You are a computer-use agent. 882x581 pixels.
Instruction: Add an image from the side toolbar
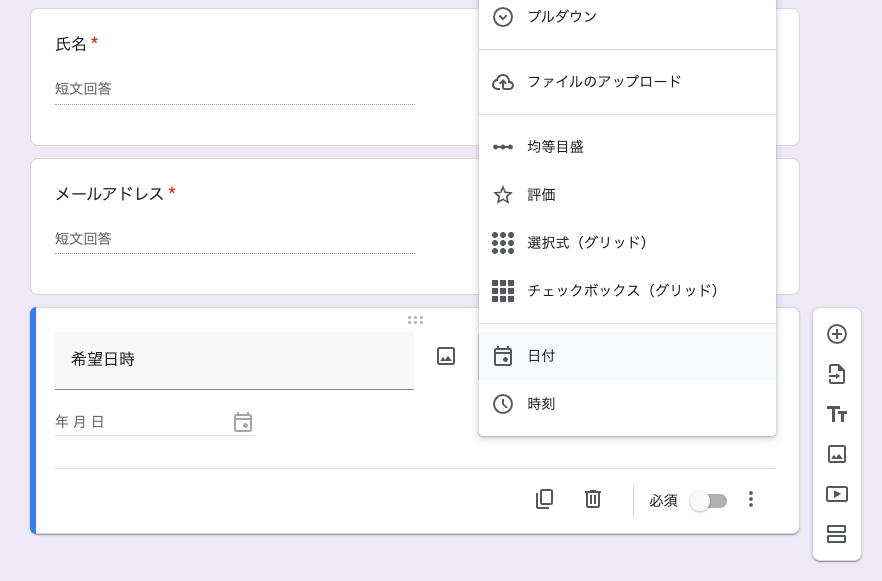click(x=837, y=454)
